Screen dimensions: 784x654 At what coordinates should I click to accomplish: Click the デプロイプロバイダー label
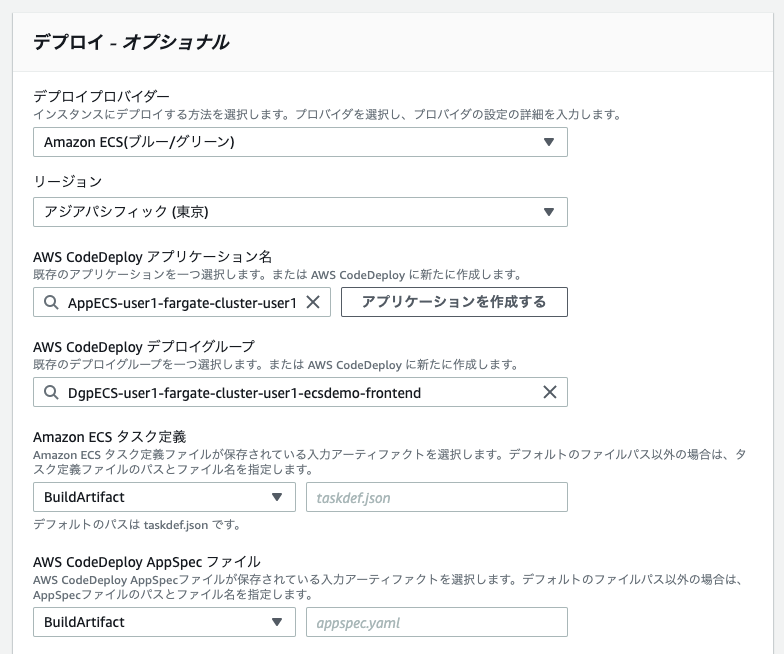click(x=102, y=96)
